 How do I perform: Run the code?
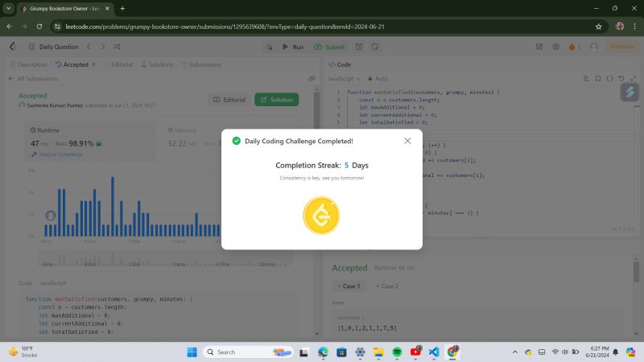click(293, 47)
